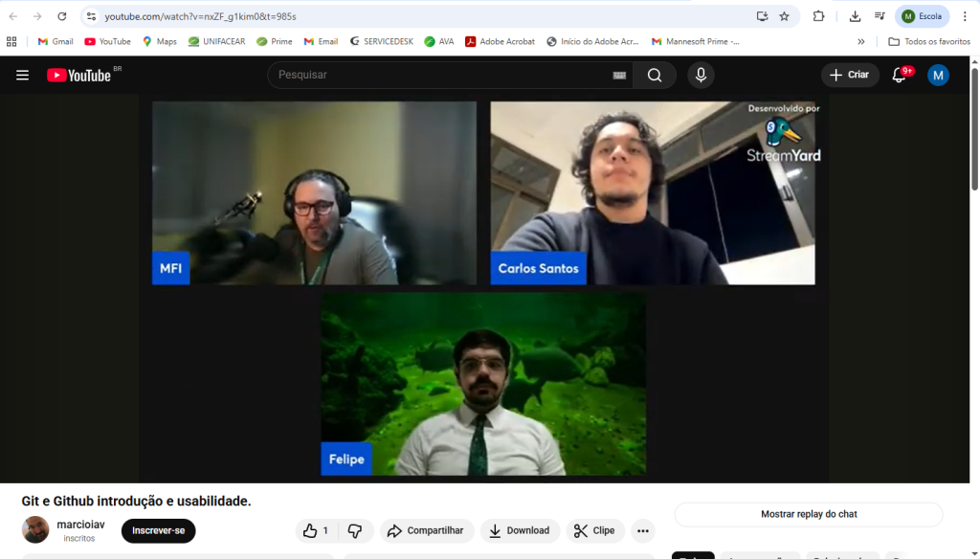Open the Gmail bookmark
Image resolution: width=980 pixels, height=559 pixels.
[56, 41]
